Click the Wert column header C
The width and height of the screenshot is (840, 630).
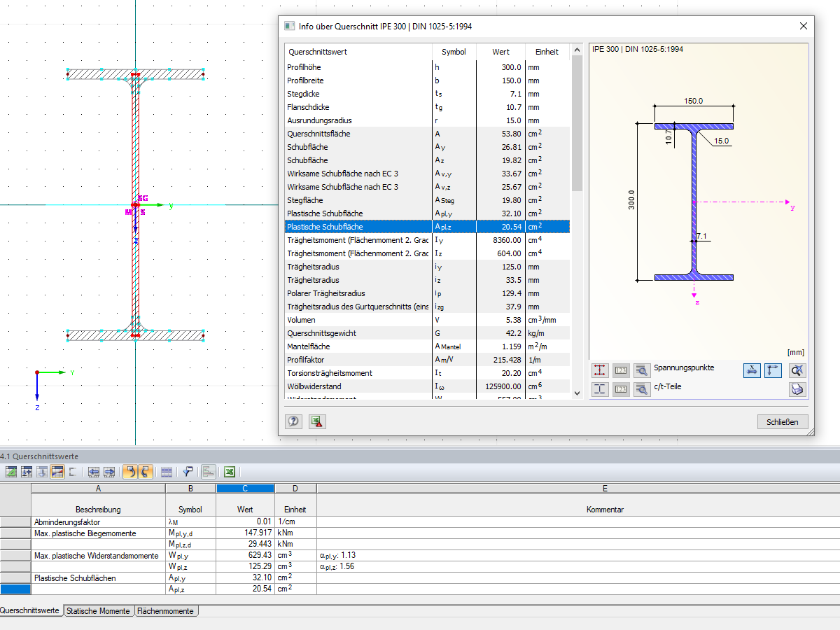tap(245, 489)
